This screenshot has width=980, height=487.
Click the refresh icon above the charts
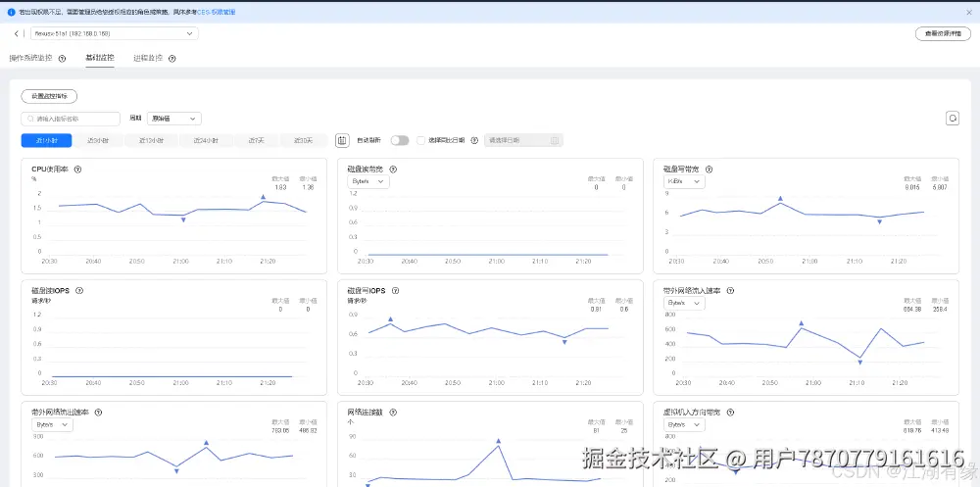tap(953, 119)
